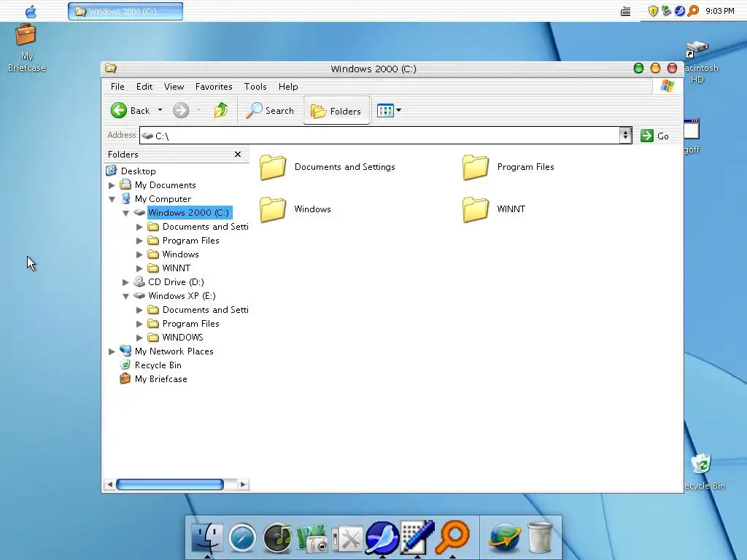Click the address bar field
747x560 pixels.
379,136
